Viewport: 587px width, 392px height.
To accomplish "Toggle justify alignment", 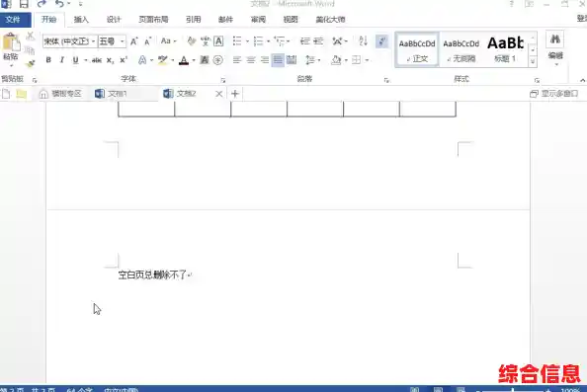I will (278, 60).
